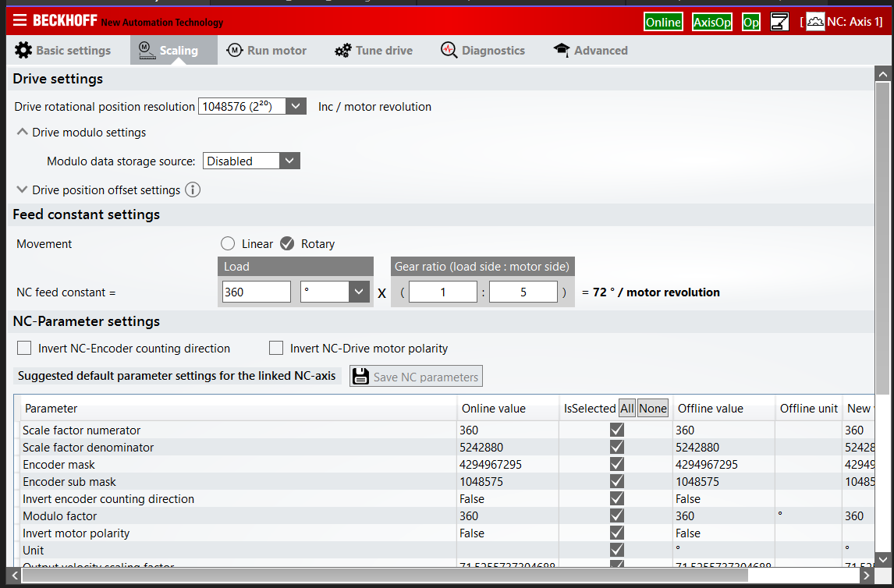Uncheck Invert motor polarity IsSelected checkbox
894x588 pixels.
pyautogui.click(x=616, y=533)
